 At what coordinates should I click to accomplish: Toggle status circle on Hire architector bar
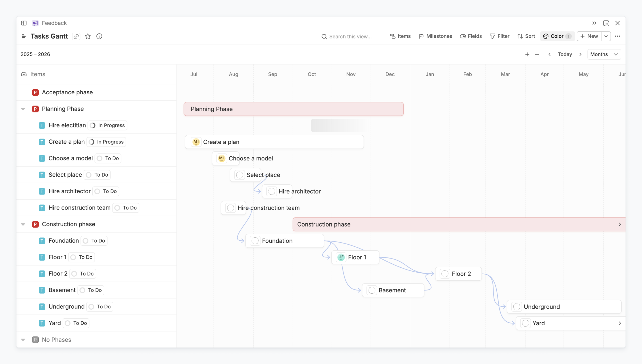(x=271, y=191)
